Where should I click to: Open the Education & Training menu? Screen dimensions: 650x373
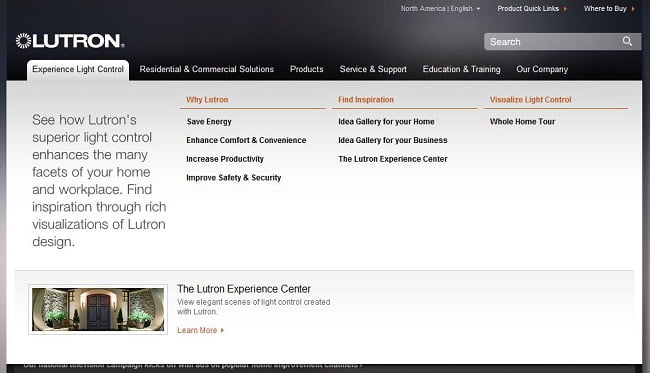coord(461,69)
